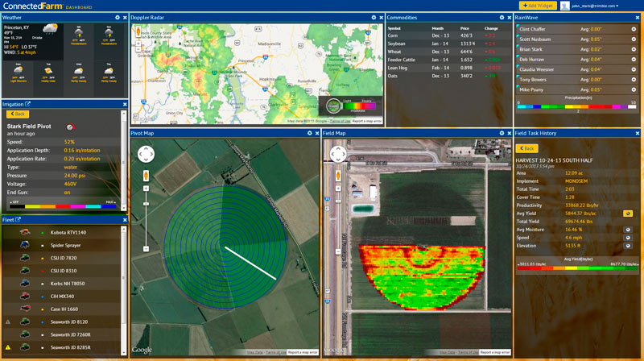
Task: Click the Kerbs NH T8050 tractor icon
Action: click(25, 284)
